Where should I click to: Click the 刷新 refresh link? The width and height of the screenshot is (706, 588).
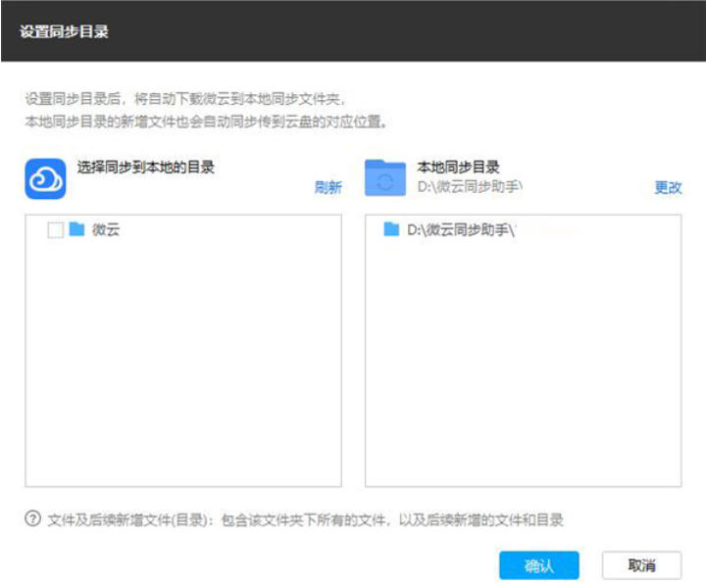328,187
